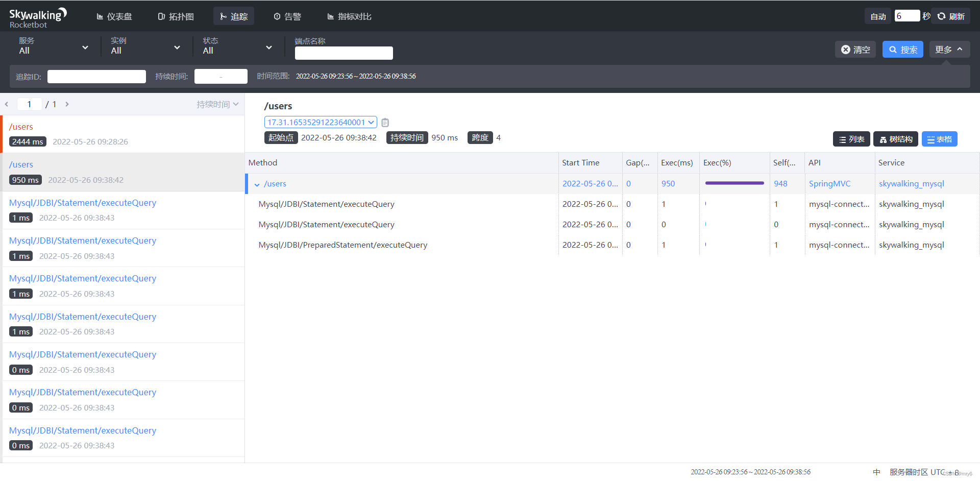This screenshot has height=481, width=980.
Task: Open the 持续时间 sort dropdown
Action: coord(218,104)
